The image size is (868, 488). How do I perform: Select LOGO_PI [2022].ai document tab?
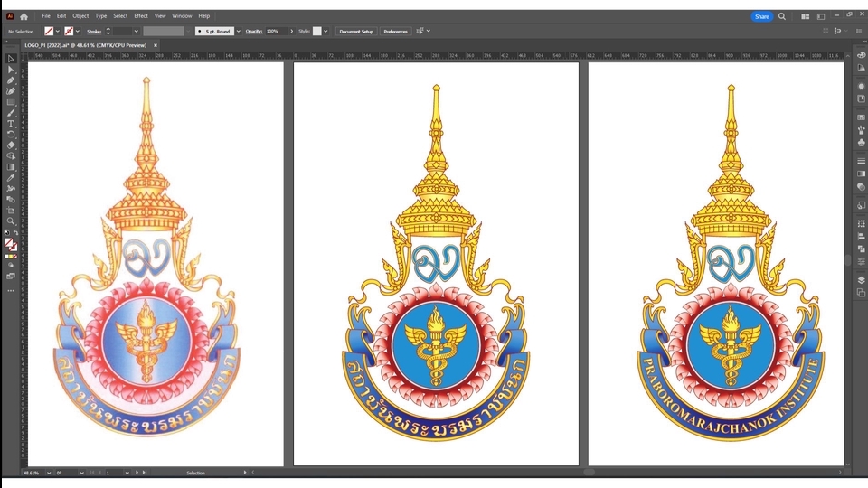[86, 45]
